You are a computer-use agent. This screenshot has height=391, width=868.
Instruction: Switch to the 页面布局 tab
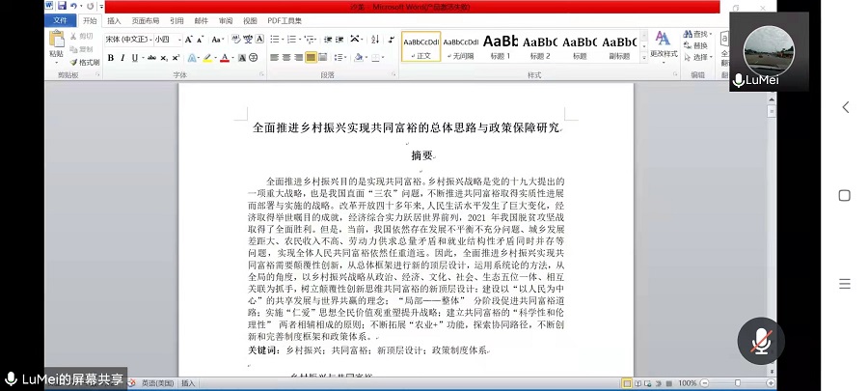(146, 20)
